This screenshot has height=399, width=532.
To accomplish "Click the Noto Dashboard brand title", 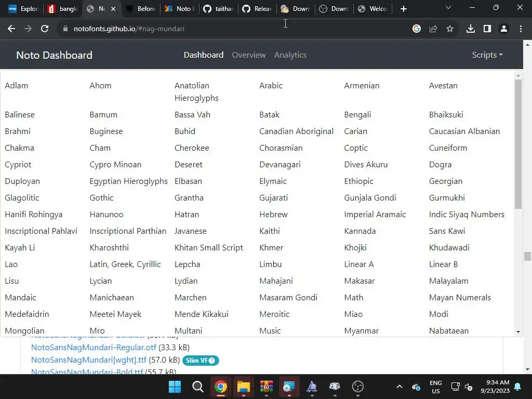I will (x=54, y=55).
